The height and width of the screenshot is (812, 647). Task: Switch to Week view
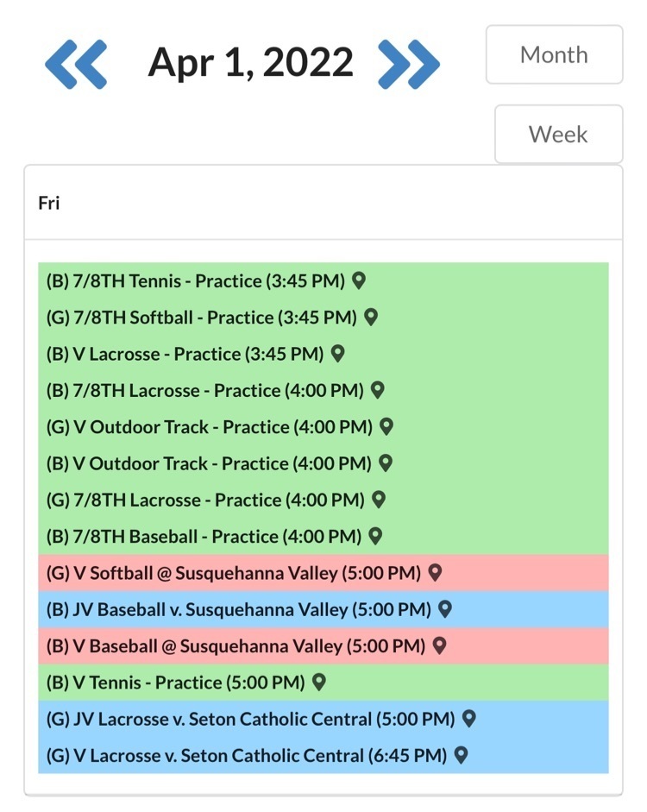pos(558,134)
